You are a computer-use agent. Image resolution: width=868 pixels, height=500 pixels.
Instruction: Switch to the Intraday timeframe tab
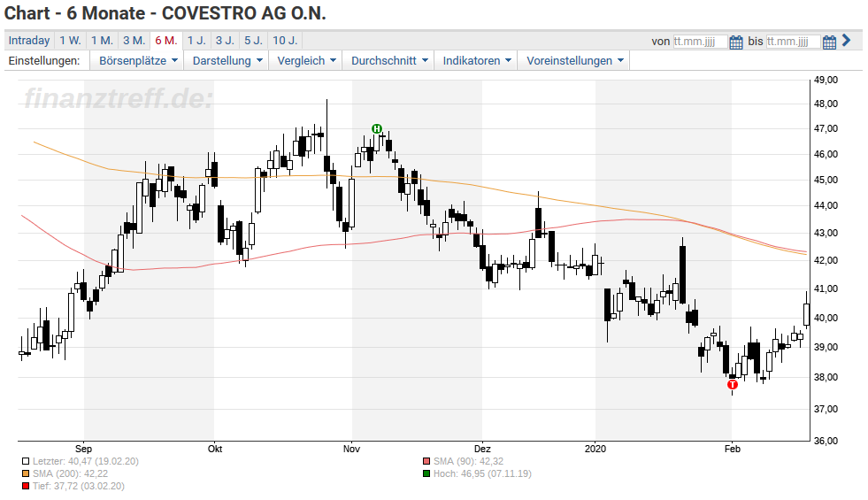pos(29,41)
